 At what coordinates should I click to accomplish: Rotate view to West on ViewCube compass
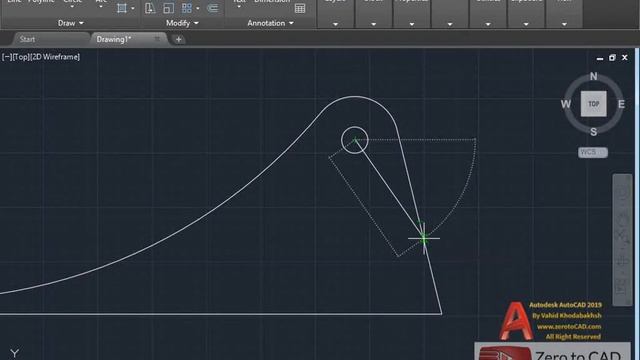[566, 104]
